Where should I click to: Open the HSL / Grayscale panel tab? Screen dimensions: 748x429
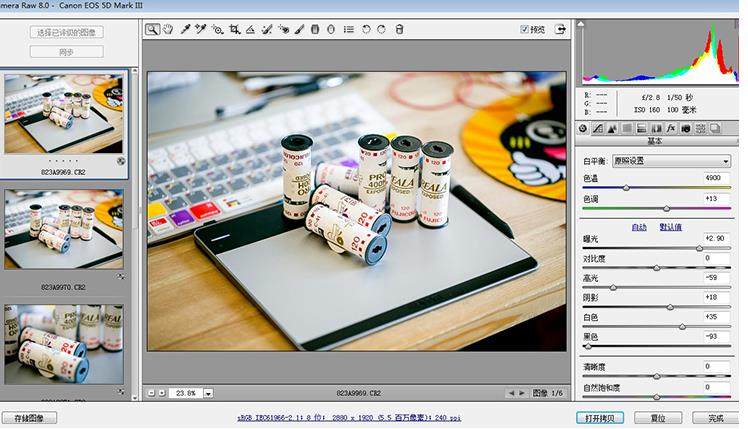tap(627, 128)
